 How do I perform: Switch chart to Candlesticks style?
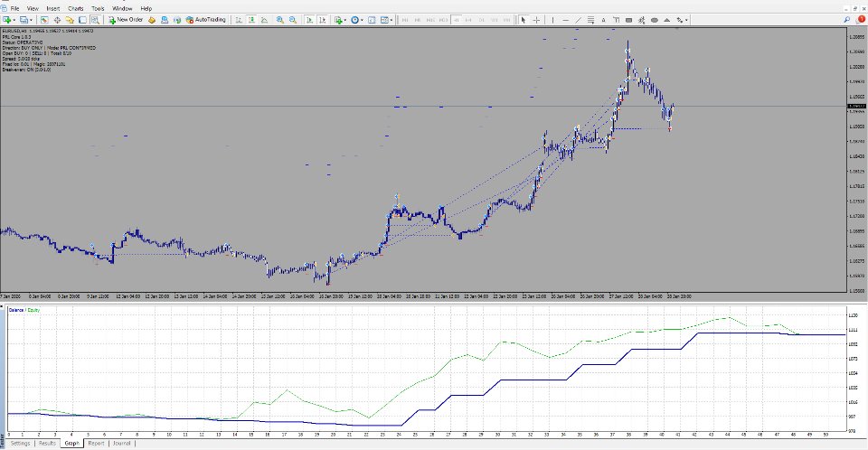pos(251,20)
